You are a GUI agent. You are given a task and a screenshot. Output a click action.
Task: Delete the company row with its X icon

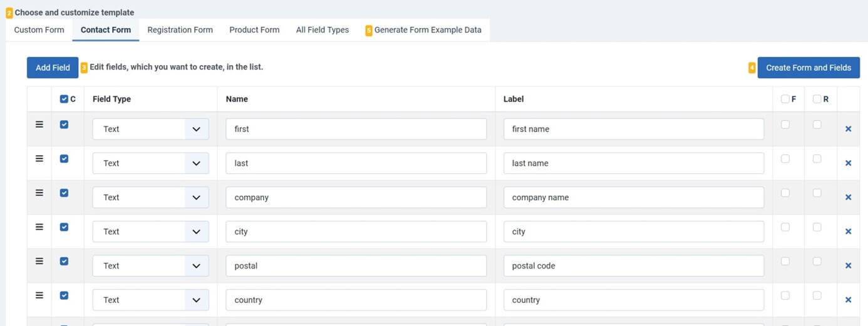848,197
